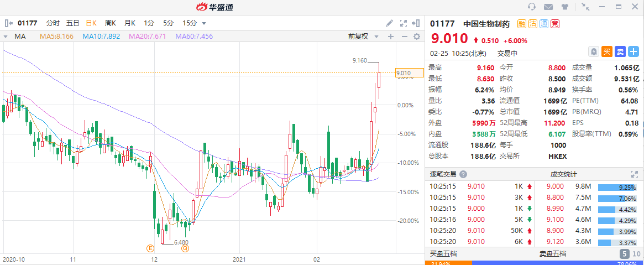Switch to 5分 five-minute chart
The width and height of the screenshot is (644, 265).
pos(168,23)
